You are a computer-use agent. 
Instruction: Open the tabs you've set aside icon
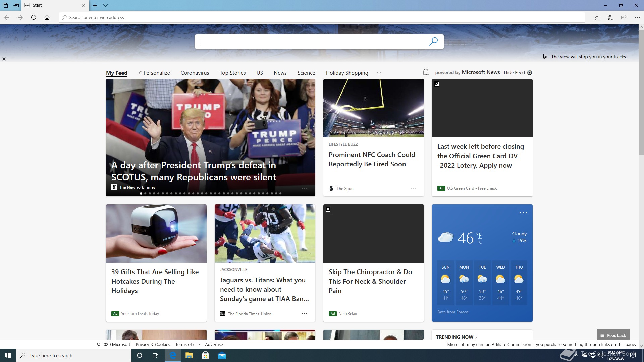click(5, 5)
